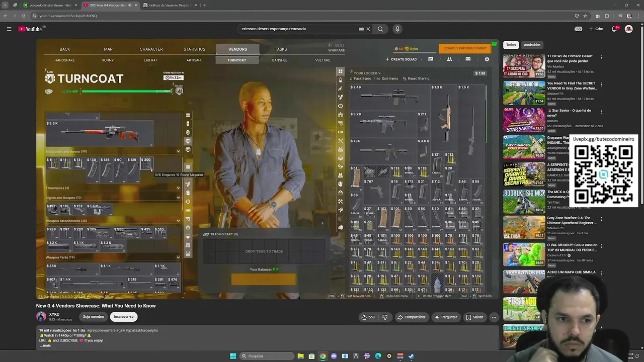Open the YouTube hamburger guide menu
The width and height of the screenshot is (644, 362).
coord(9,29)
